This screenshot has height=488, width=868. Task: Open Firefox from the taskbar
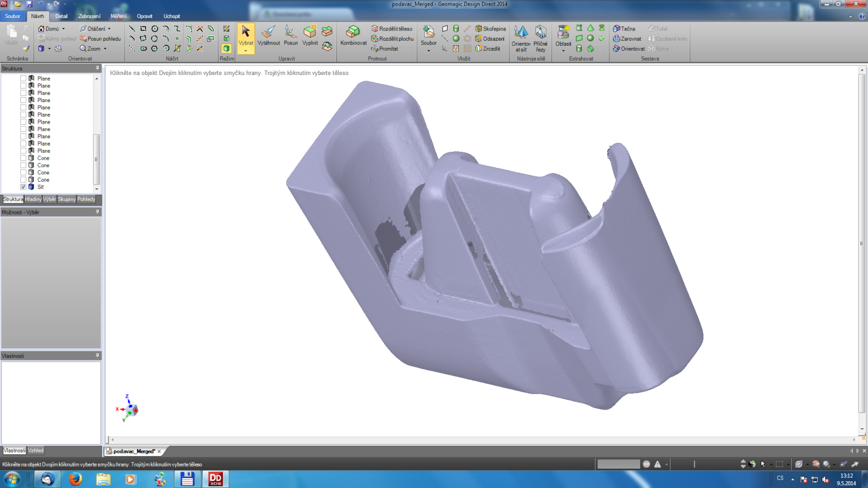click(75, 479)
